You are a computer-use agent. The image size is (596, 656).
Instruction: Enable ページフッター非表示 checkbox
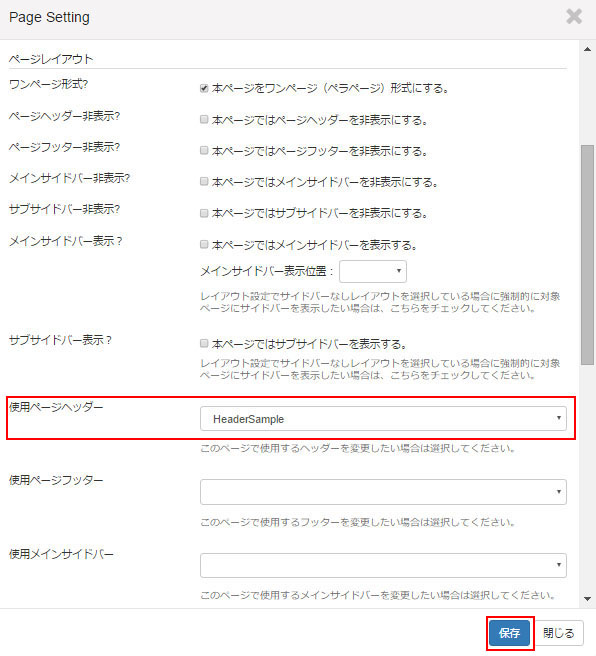click(204, 151)
